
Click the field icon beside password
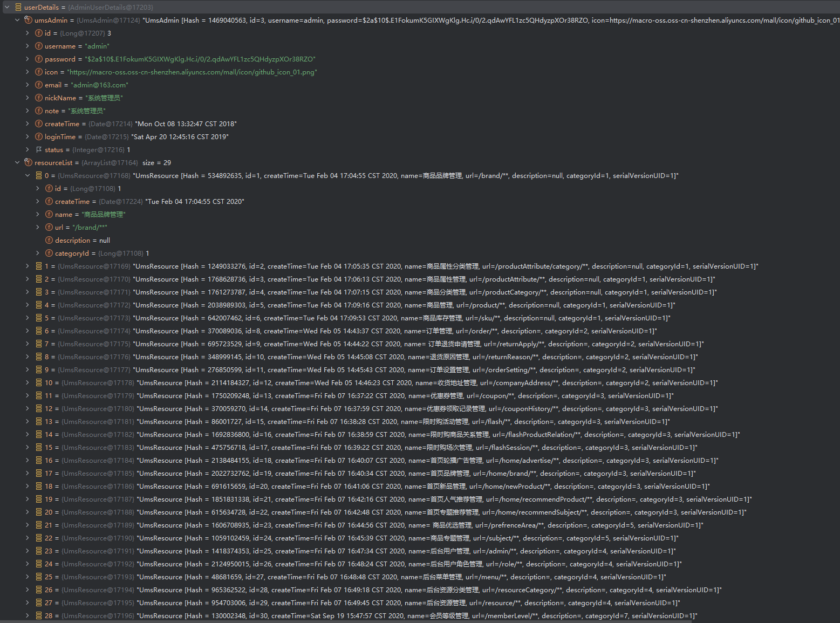[39, 59]
